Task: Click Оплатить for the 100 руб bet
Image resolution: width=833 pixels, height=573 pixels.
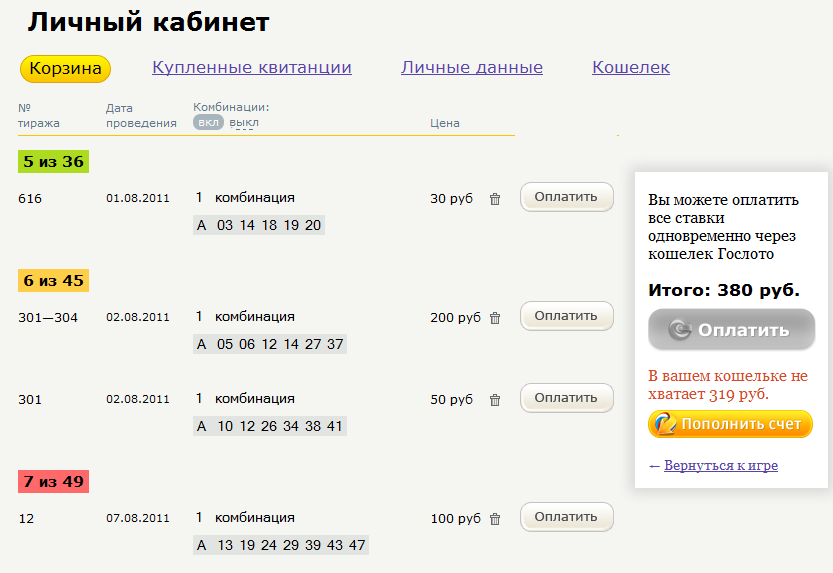Action: tap(566, 517)
